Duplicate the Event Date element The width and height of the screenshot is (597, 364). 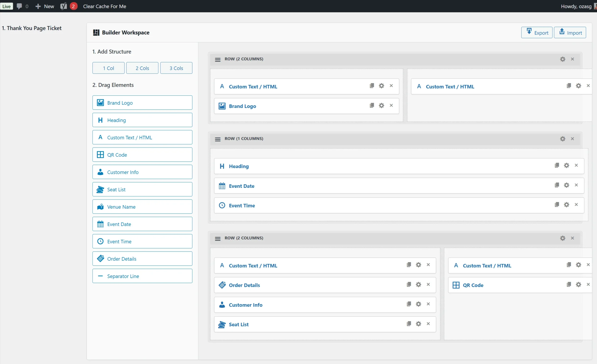(557, 185)
